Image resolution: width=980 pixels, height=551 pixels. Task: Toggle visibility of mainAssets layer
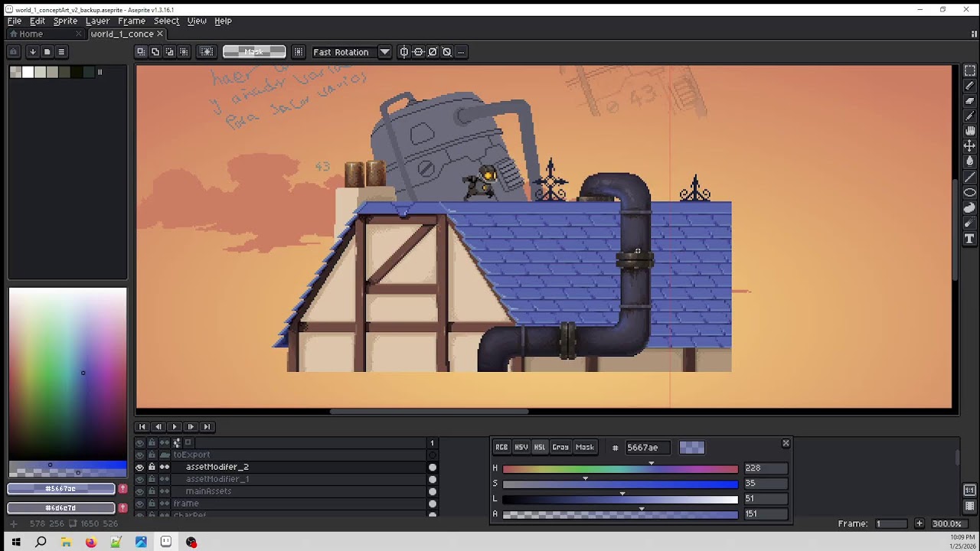point(139,491)
